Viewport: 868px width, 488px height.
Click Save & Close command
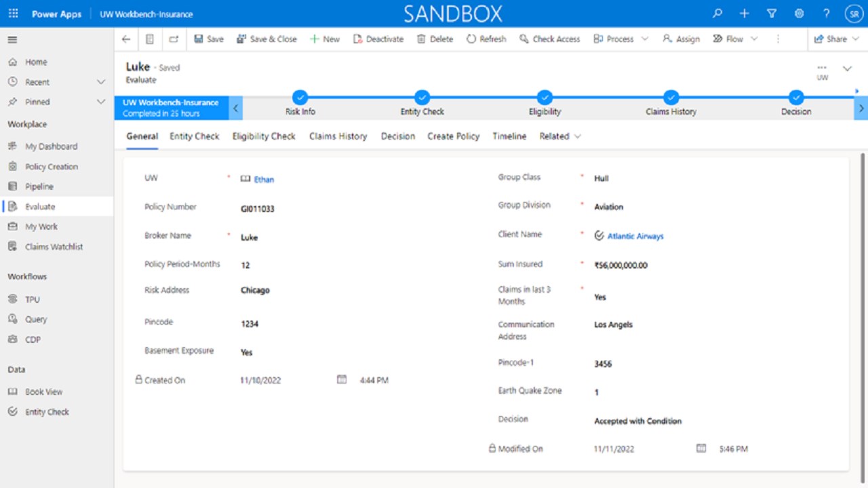pyautogui.click(x=267, y=39)
